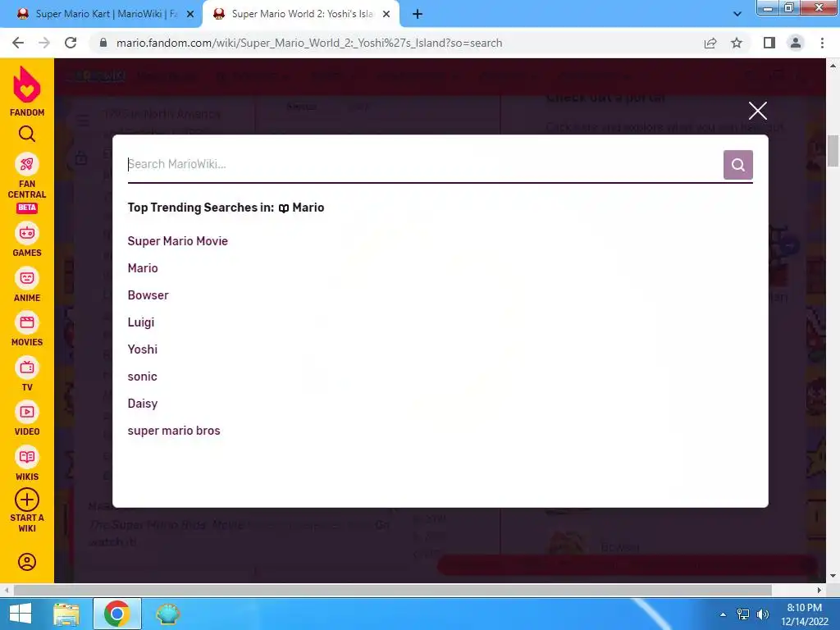Select trending search sonic
This screenshot has height=630, width=840.
pyautogui.click(x=142, y=377)
